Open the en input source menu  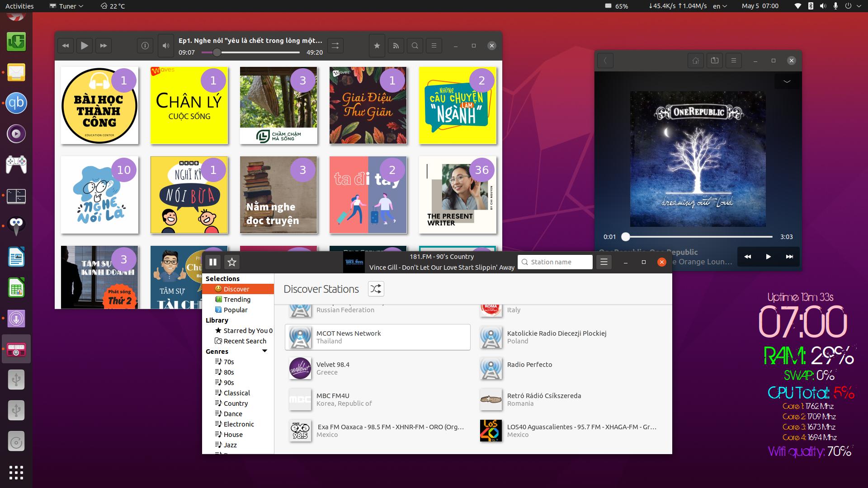720,6
